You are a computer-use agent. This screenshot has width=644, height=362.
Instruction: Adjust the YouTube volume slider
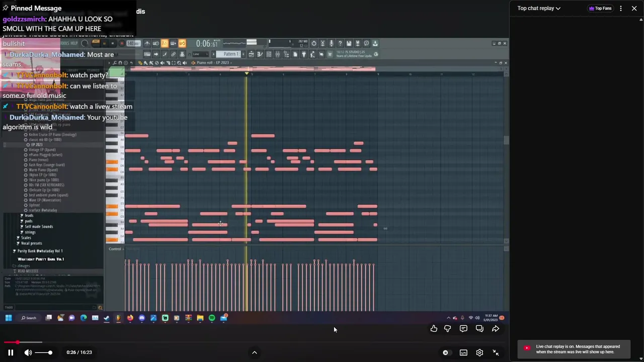[x=44, y=352]
